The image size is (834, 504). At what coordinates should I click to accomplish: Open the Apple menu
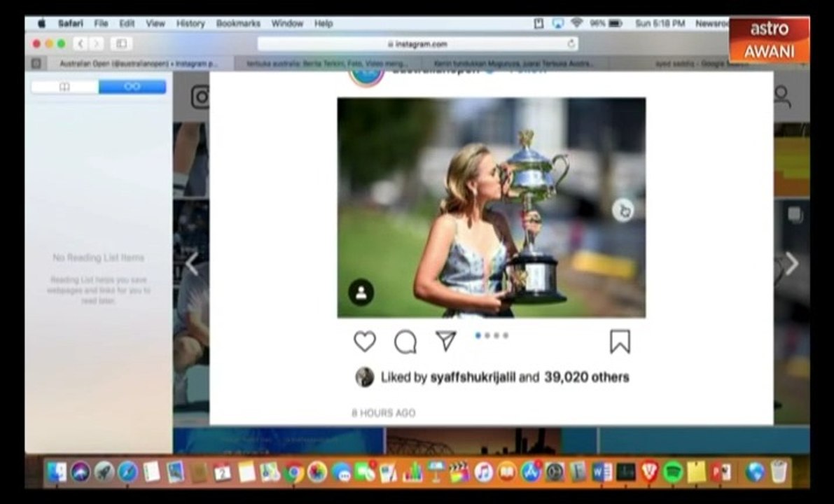[x=41, y=23]
